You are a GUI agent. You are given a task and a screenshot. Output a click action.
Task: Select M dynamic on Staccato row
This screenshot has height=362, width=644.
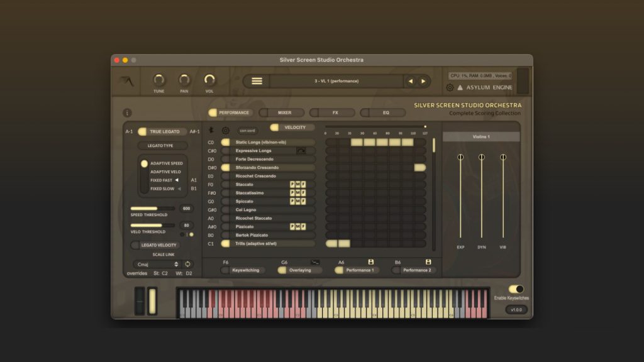tap(297, 184)
